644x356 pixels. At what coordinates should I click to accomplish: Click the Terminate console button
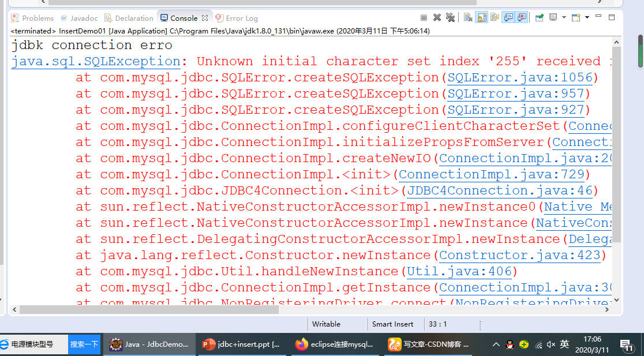(424, 18)
